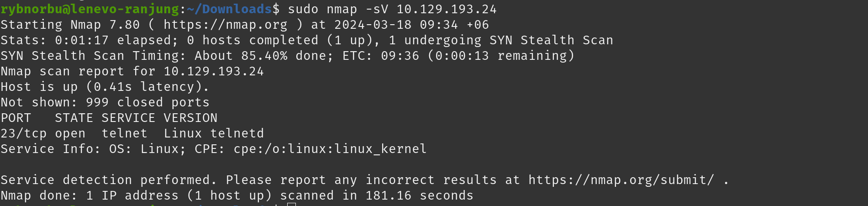Click the 999 closed ports text

(148, 102)
